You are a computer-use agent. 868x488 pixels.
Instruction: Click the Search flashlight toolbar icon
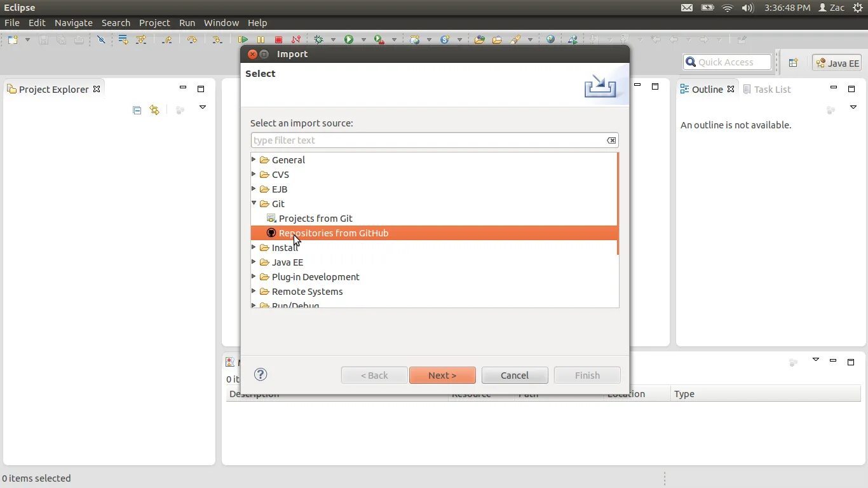pos(515,39)
